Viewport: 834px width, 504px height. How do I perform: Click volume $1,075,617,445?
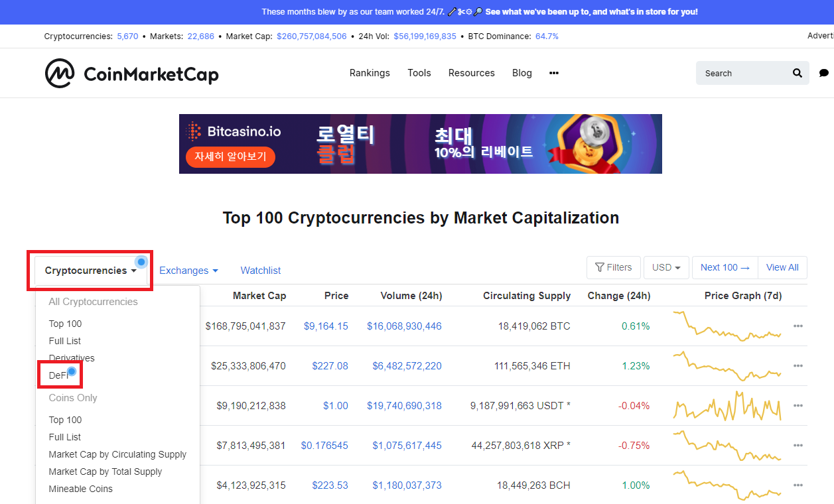[x=407, y=446]
